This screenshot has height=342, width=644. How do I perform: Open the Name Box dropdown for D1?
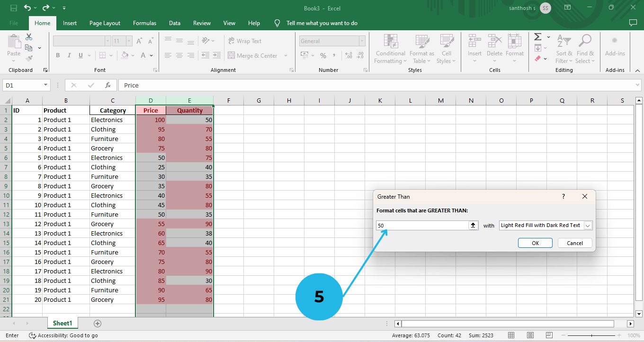click(x=46, y=85)
